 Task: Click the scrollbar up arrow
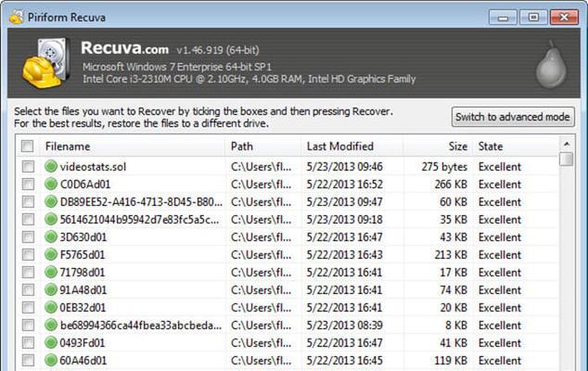567,144
